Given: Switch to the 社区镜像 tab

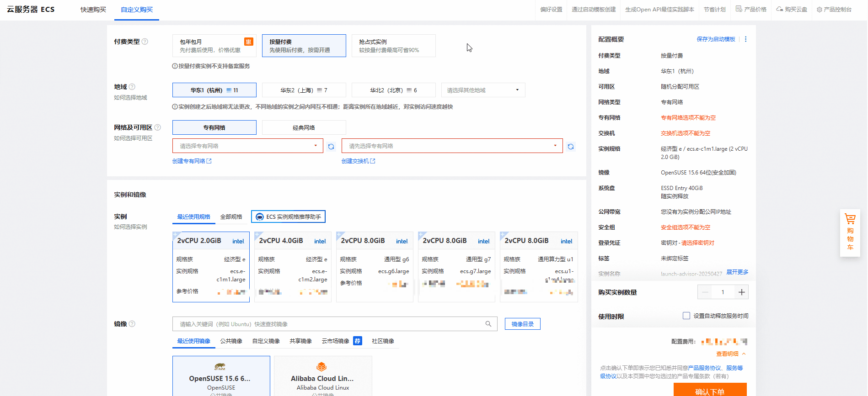Looking at the screenshot, I should point(383,341).
